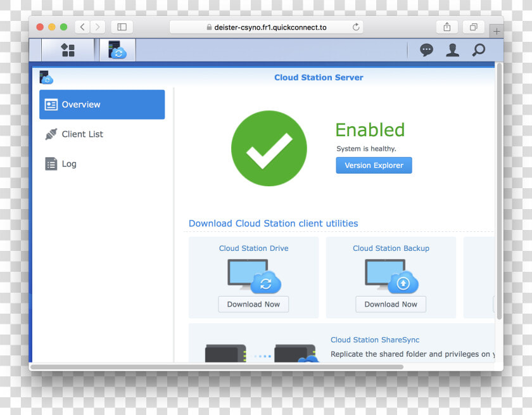
Task: Open the DSM main menu grid icon
Action: (x=68, y=50)
